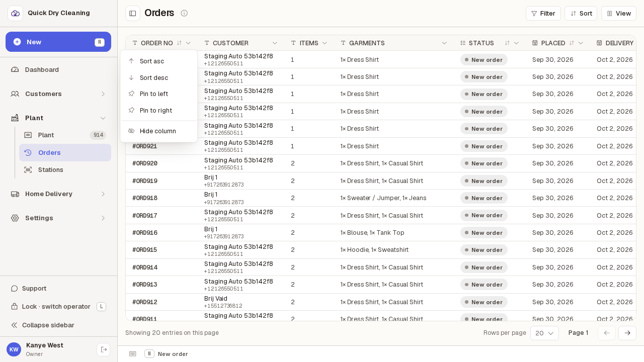Screen dimensions: 644x362
Task: Click the Sort button
Action: pyautogui.click(x=581, y=13)
